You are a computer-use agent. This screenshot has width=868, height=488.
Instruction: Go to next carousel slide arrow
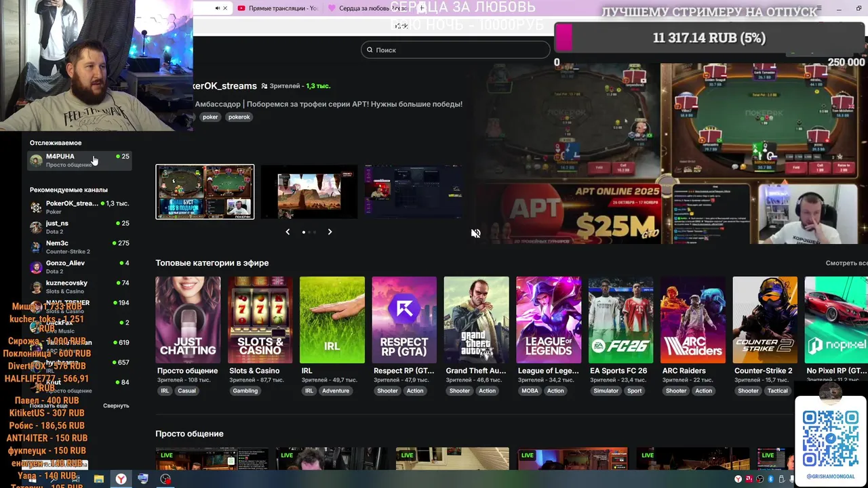(330, 232)
